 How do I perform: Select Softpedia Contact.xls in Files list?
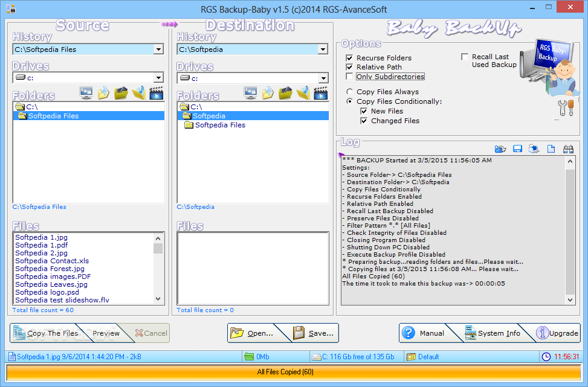pyautogui.click(x=52, y=261)
